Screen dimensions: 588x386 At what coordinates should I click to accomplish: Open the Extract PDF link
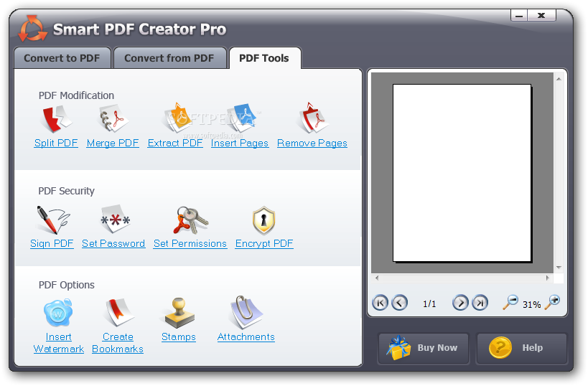[x=175, y=143]
